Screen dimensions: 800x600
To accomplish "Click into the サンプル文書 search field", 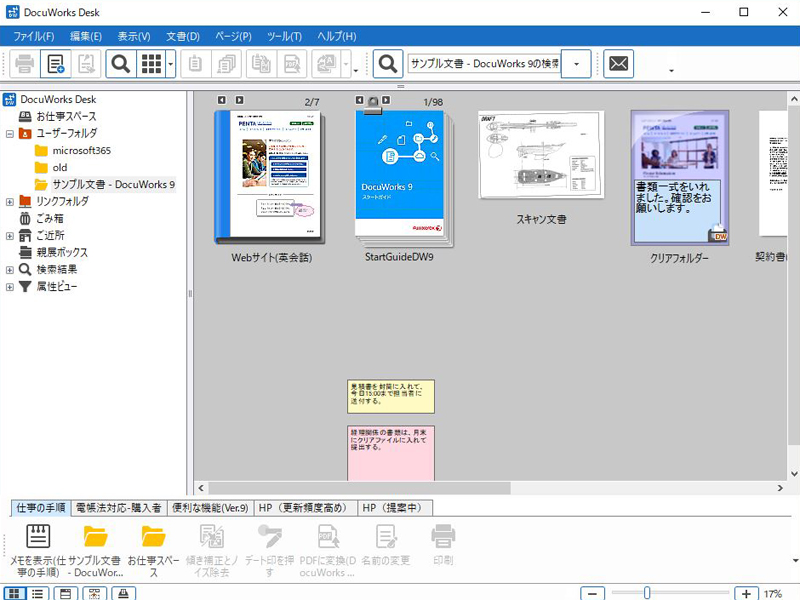I will (x=484, y=64).
